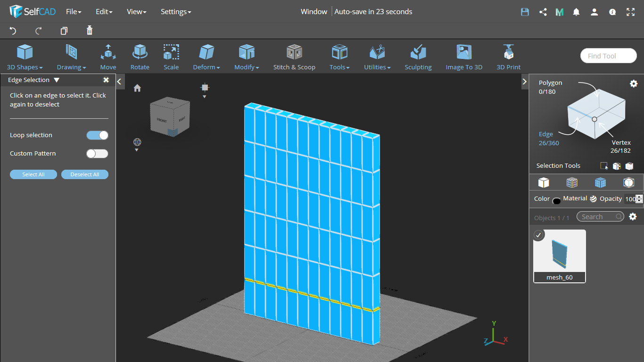Select the Scale tool
The image size is (644, 362).
[x=171, y=57]
